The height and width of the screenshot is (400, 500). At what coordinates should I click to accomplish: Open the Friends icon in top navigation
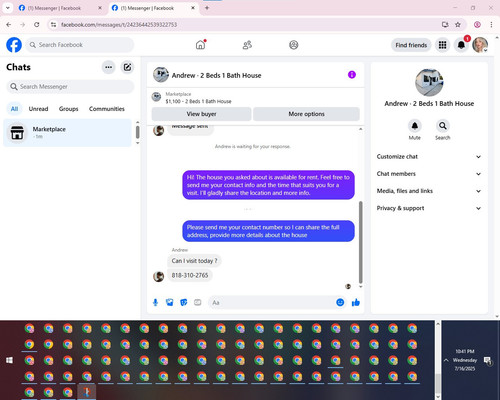247,45
